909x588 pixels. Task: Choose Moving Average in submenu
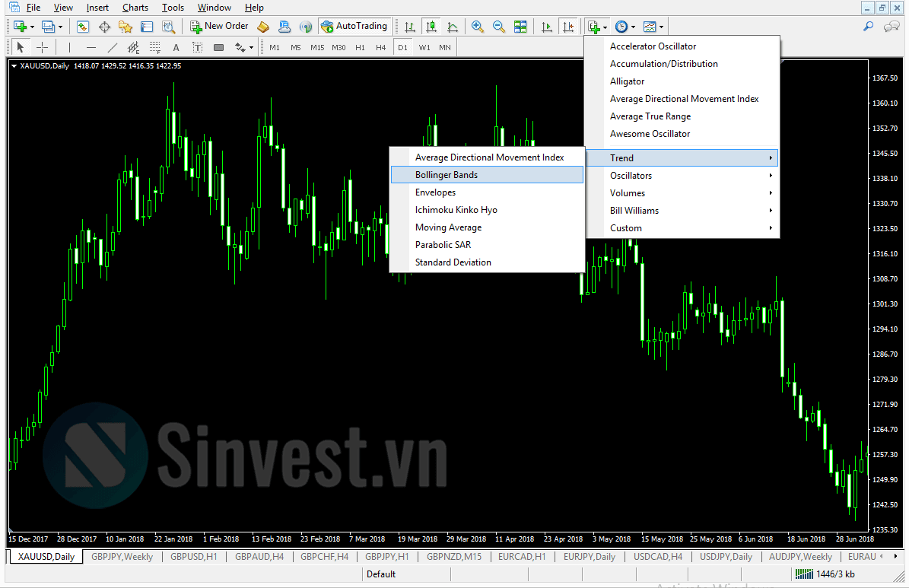[x=487, y=227]
